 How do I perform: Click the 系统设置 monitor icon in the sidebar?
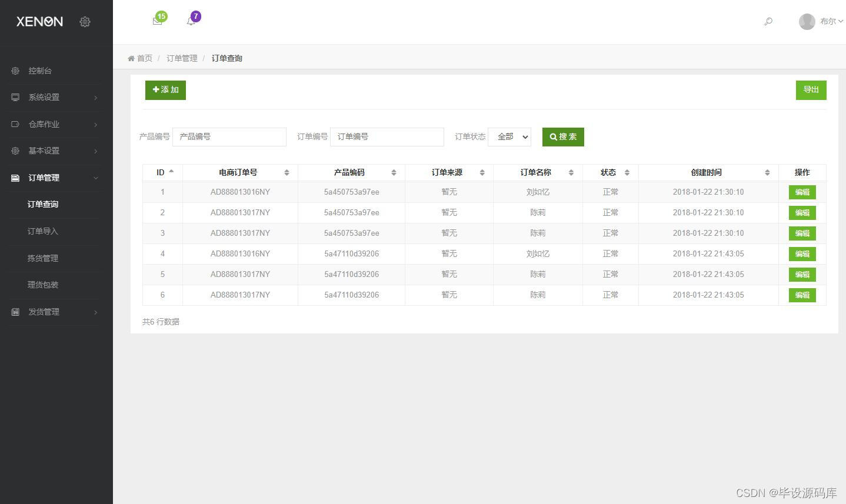pos(15,98)
